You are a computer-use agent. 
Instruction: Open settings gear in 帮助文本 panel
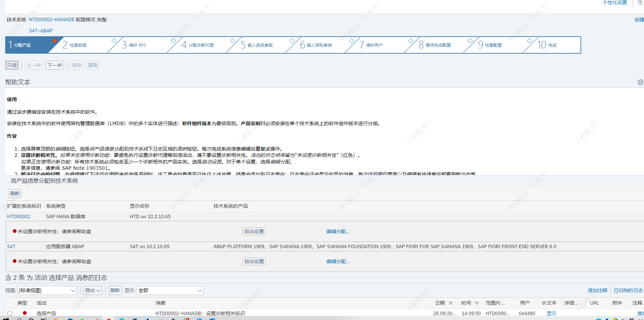tap(640, 82)
